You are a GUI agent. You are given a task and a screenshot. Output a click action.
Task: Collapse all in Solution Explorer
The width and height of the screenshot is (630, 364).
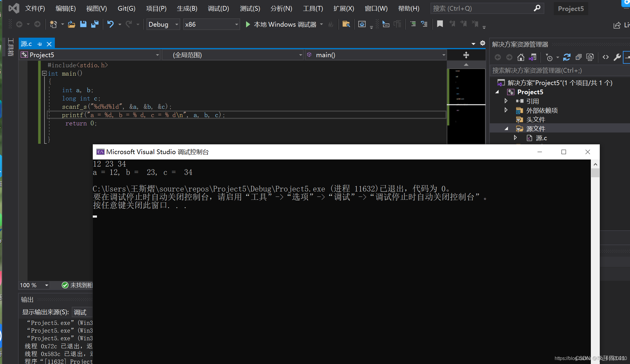(x=578, y=57)
